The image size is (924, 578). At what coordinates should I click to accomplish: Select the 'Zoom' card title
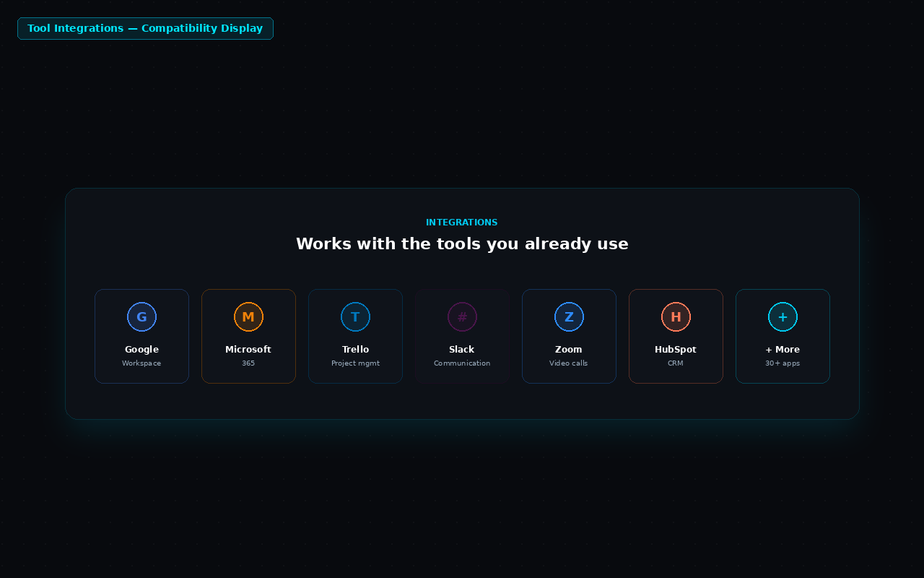point(569,350)
